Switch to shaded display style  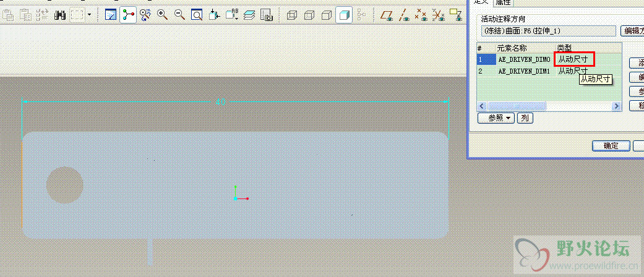tap(344, 15)
